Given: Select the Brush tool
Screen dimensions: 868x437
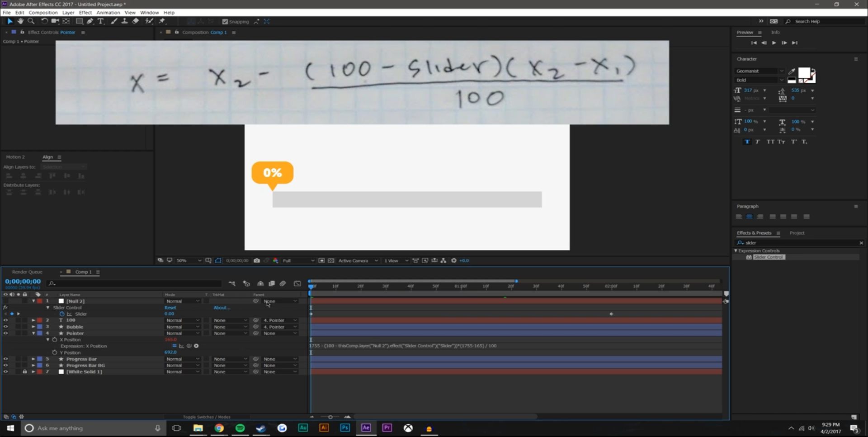Looking at the screenshot, I should click(114, 21).
